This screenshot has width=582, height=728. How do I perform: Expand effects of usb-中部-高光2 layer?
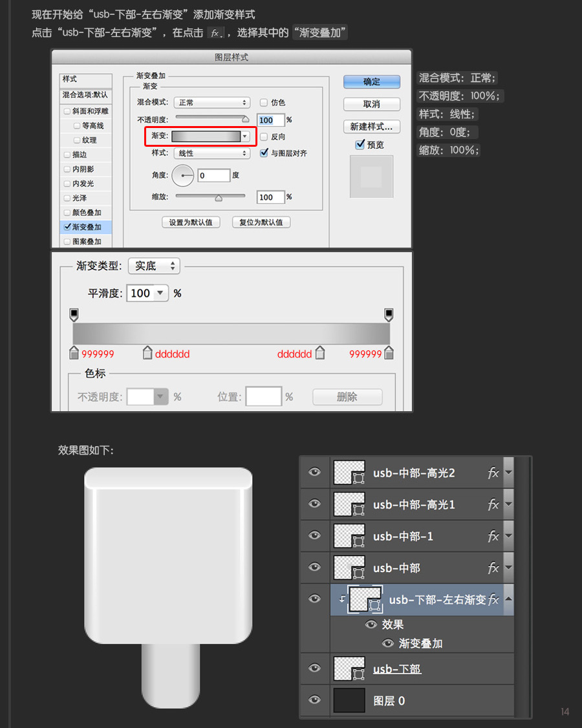pos(509,473)
